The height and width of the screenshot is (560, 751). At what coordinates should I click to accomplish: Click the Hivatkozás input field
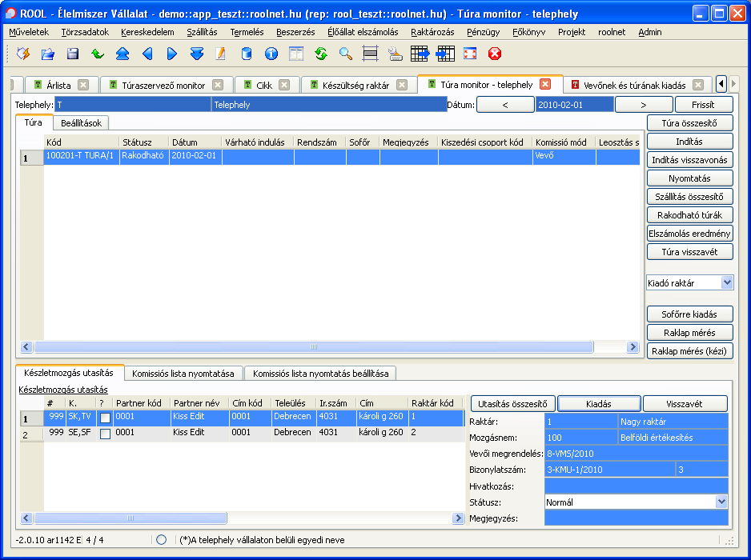click(636, 486)
